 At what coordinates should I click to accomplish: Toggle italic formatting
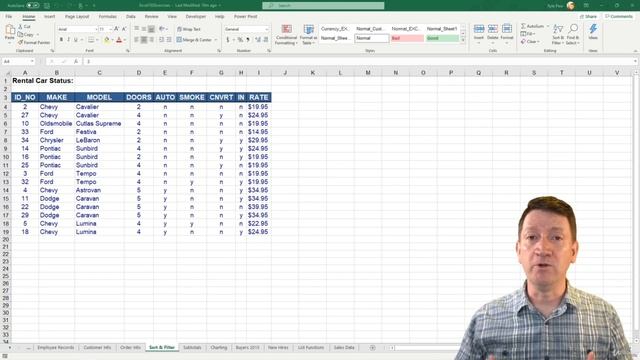pos(68,40)
